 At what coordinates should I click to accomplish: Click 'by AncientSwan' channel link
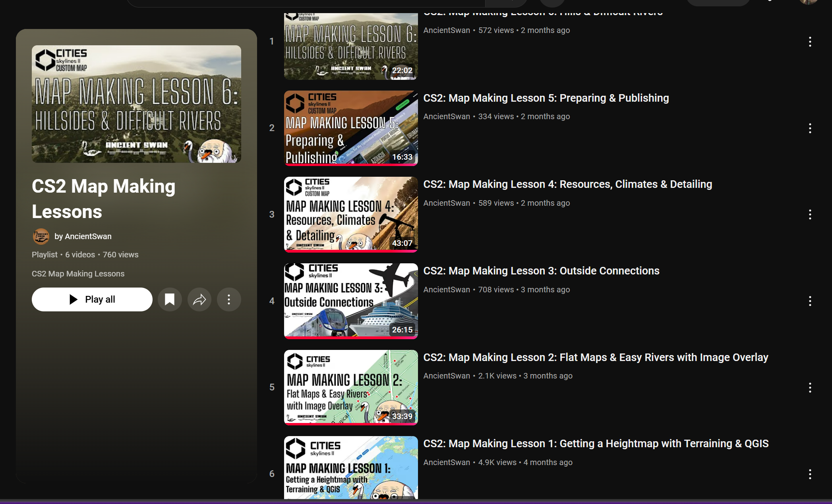83,236
